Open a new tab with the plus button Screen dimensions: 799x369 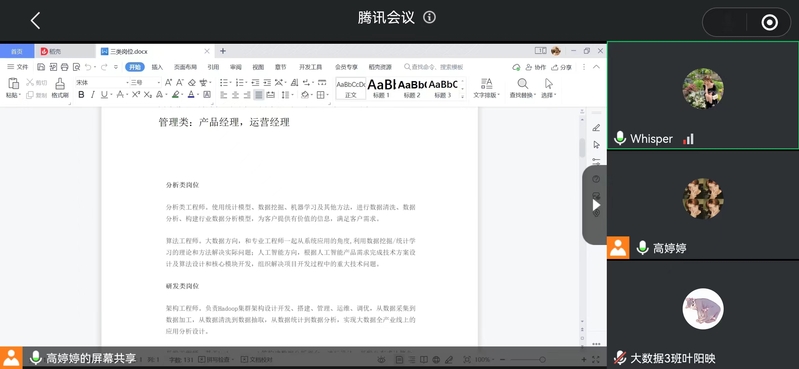pos(223,51)
